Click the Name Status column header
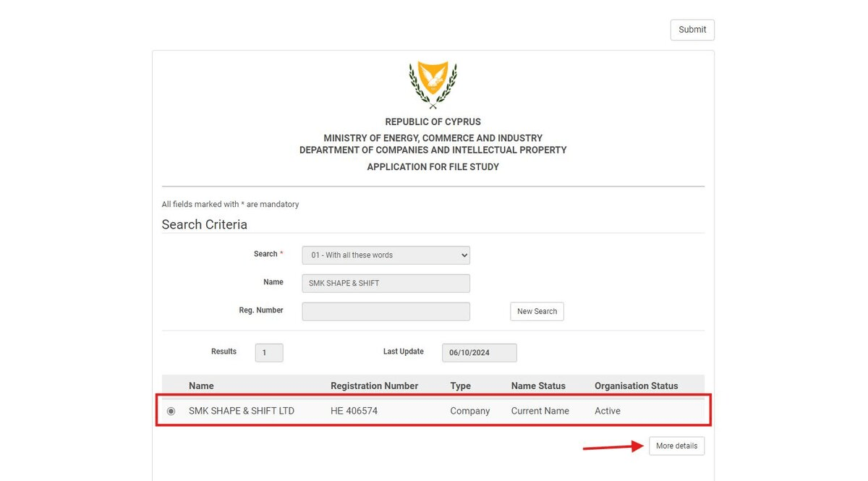This screenshot has width=868, height=481. 538,386
